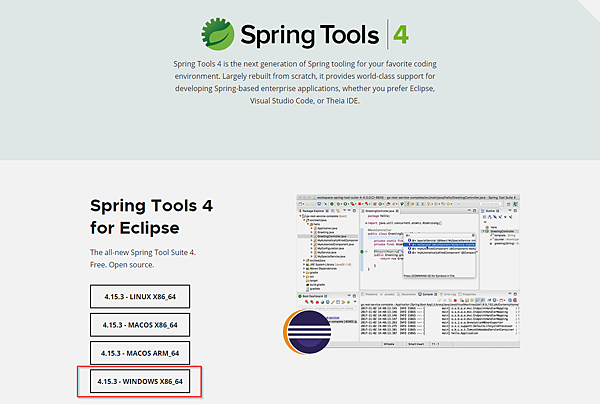
Task: Click the 4.15.3 - MACOS ARM_64 download button
Action: coord(140,353)
